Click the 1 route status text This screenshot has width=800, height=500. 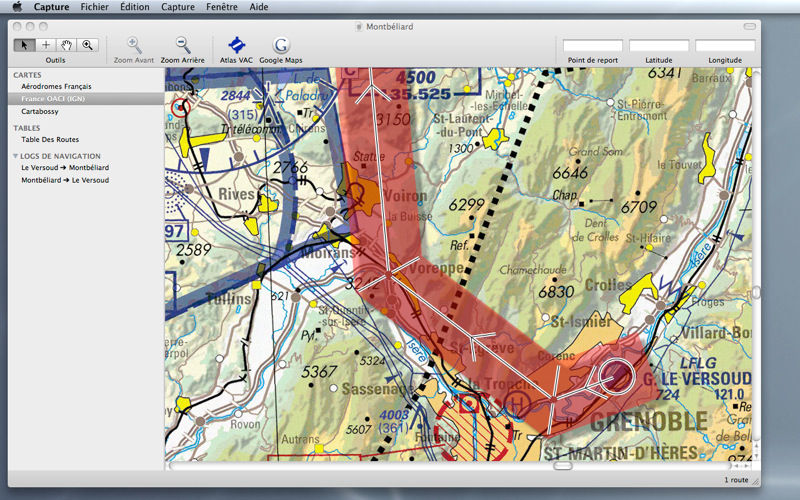[x=736, y=480]
